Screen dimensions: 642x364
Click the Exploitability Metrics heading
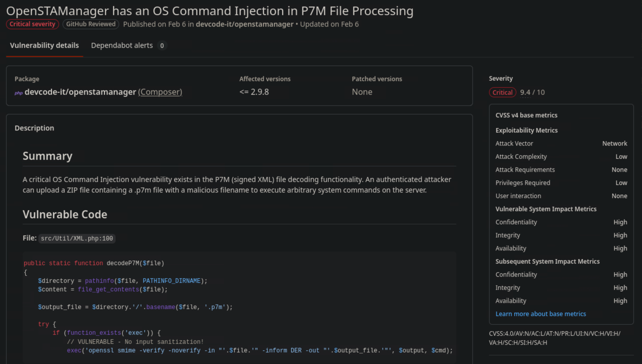click(526, 130)
